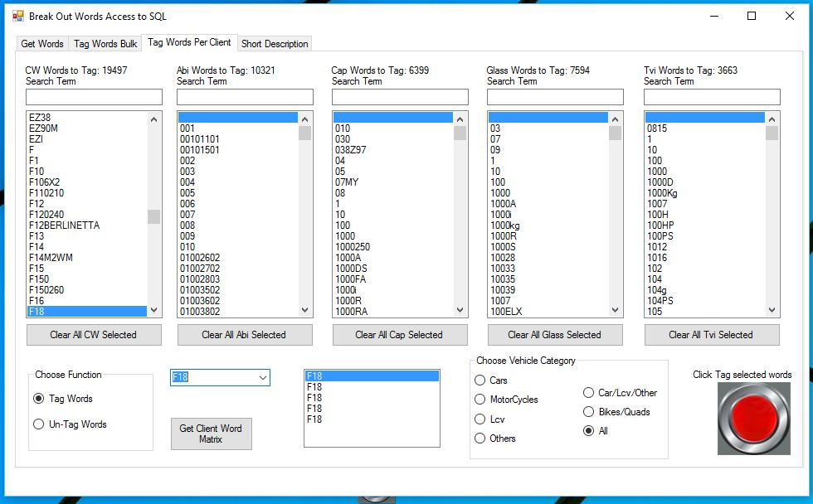Click Get Client Word Matrix button
This screenshot has width=813, height=504.
[212, 434]
